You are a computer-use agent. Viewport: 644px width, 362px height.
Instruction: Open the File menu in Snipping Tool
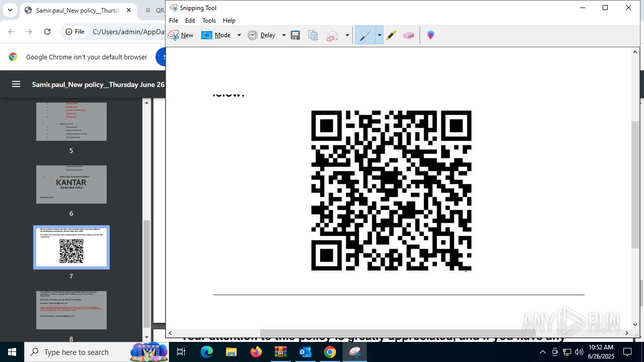point(174,21)
